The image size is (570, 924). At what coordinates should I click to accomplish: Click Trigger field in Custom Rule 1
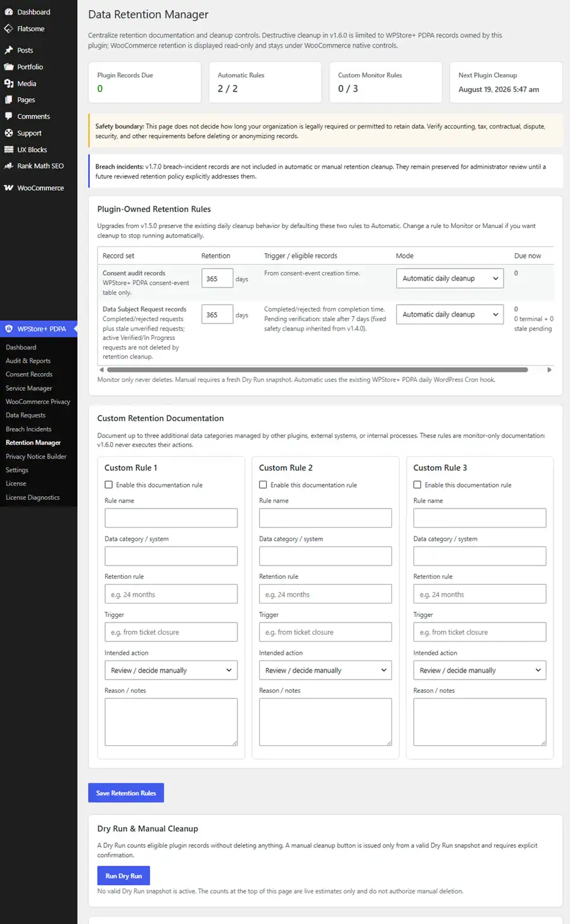click(171, 632)
